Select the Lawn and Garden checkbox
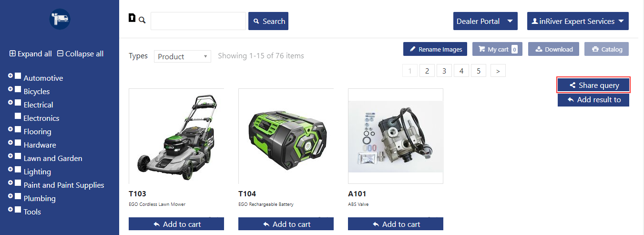644x235 pixels. [x=18, y=156]
